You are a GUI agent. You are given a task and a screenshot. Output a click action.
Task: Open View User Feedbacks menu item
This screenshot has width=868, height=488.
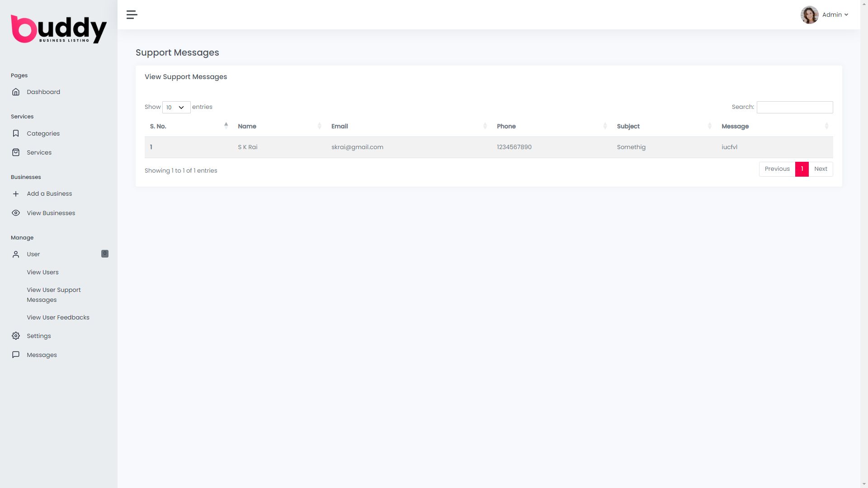pyautogui.click(x=58, y=318)
